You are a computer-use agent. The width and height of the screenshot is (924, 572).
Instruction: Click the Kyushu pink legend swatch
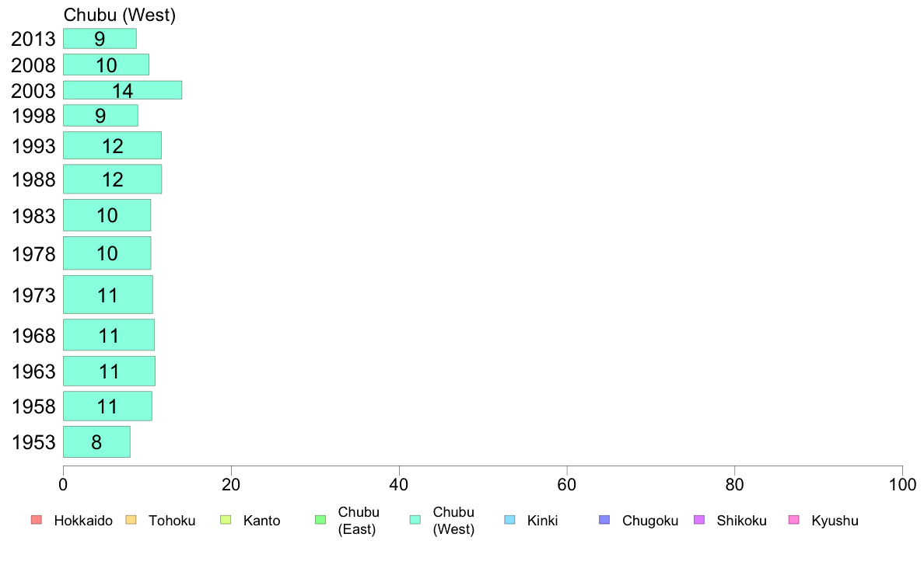click(794, 520)
